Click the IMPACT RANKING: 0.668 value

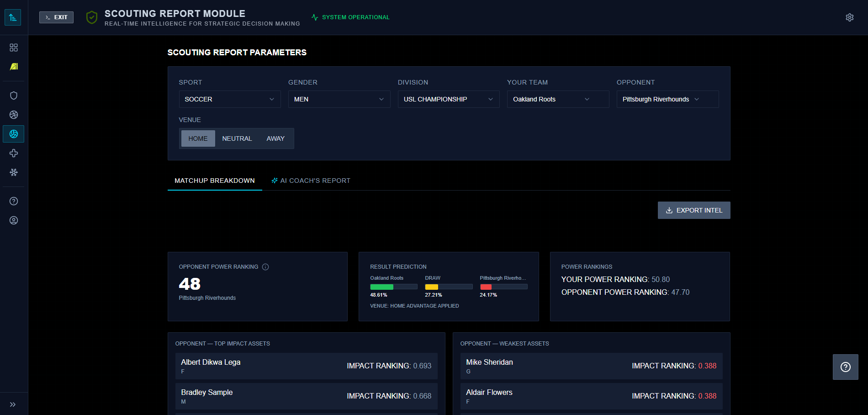click(x=389, y=396)
